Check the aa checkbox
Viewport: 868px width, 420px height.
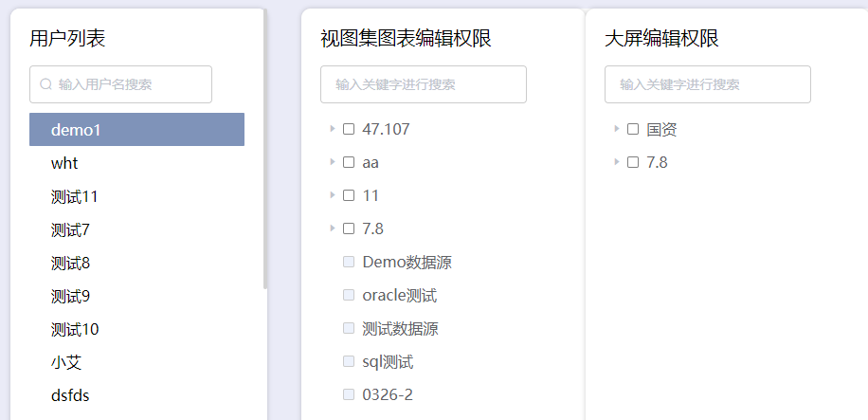(349, 162)
